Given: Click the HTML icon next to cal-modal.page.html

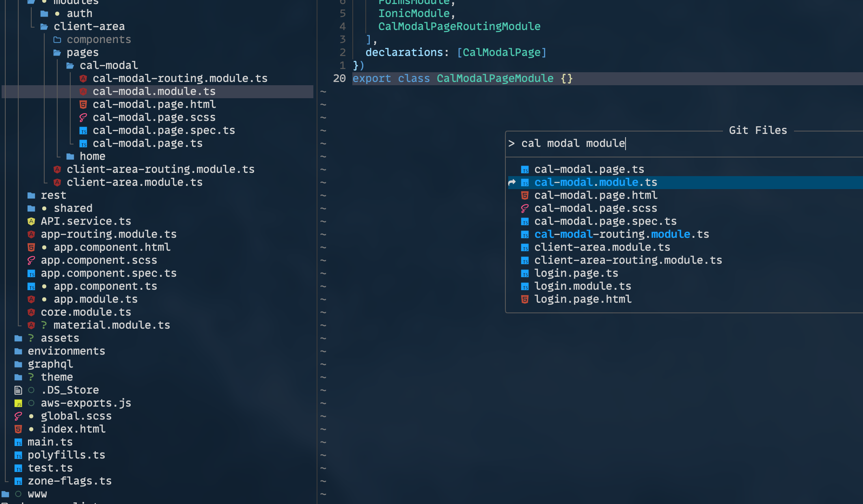Looking at the screenshot, I should 84,105.
